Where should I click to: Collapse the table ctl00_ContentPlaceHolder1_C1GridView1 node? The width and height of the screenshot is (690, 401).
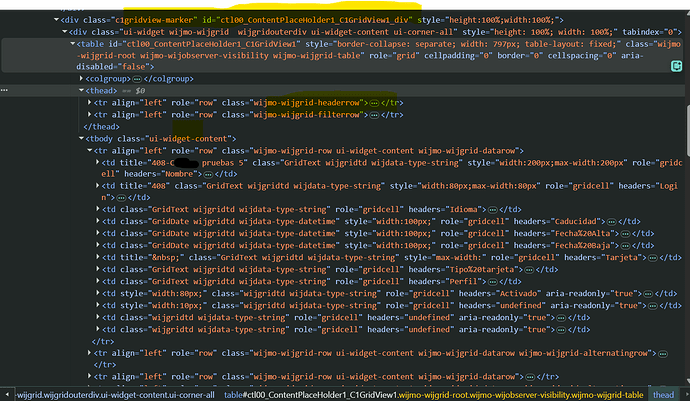tap(73, 44)
